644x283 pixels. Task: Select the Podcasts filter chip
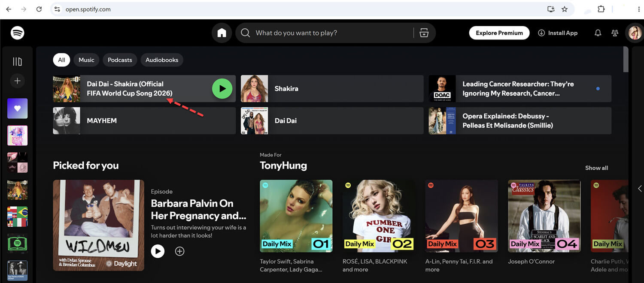click(120, 60)
